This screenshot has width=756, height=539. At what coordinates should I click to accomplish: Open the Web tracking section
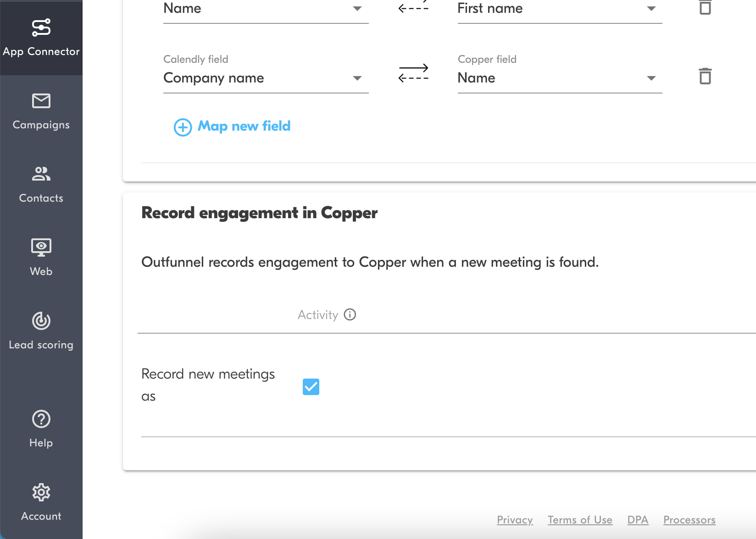pos(41,258)
